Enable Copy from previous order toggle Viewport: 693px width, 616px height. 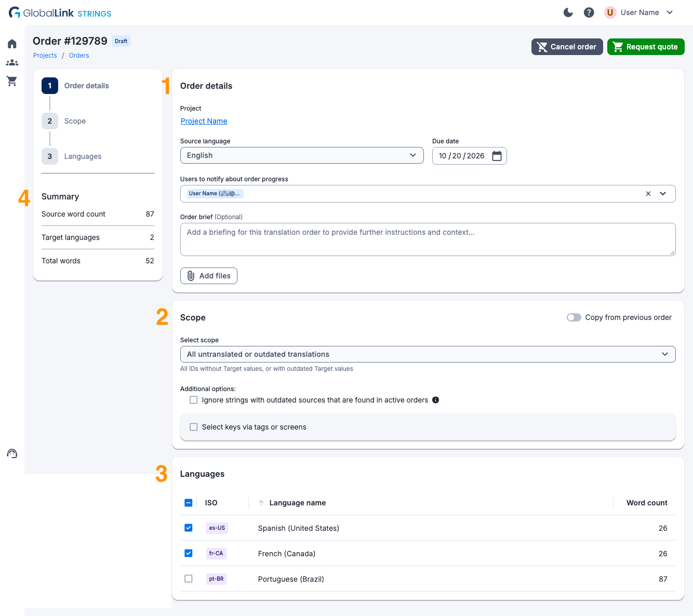[x=574, y=317]
